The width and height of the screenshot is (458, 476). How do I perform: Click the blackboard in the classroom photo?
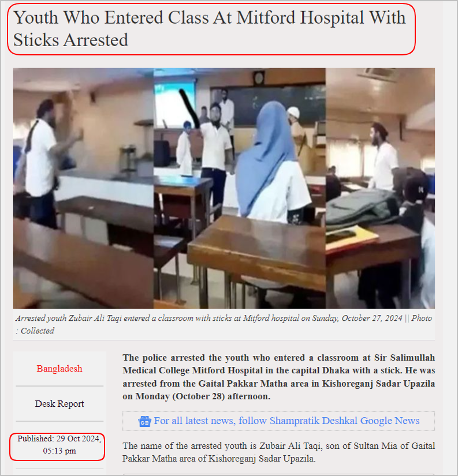coord(268,104)
